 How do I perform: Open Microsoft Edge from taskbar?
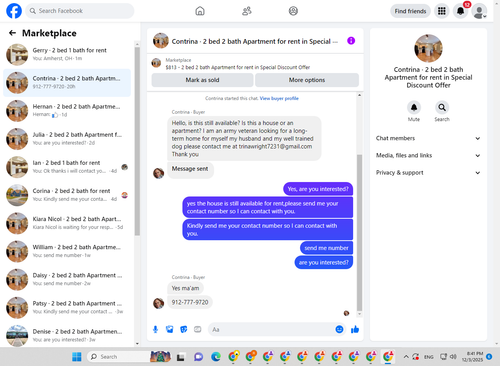coord(216,357)
